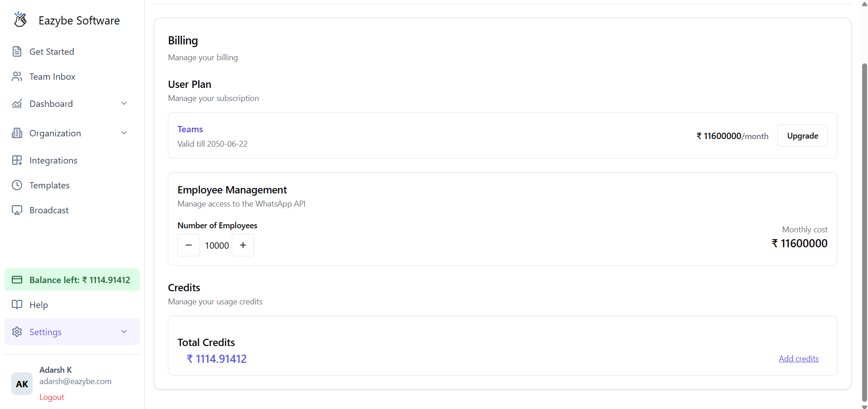Click the Integrations grid-plus icon
Screen dimensions: 868x409
(x=17, y=160)
